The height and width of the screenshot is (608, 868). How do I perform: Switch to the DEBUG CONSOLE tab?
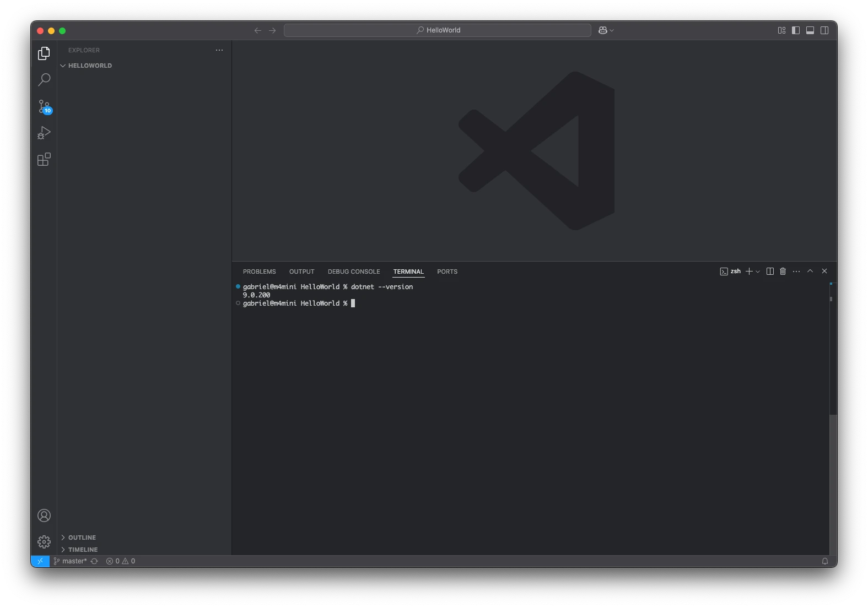coord(354,272)
